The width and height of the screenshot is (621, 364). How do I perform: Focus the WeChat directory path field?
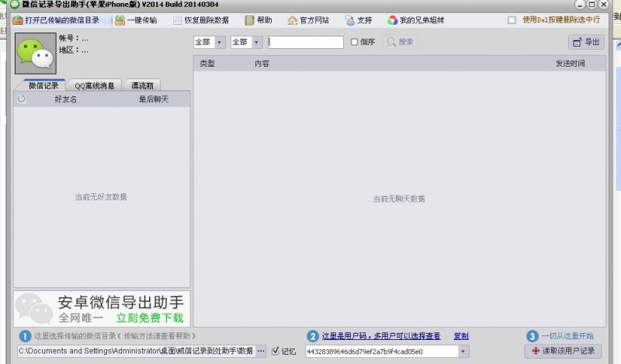tap(137, 351)
